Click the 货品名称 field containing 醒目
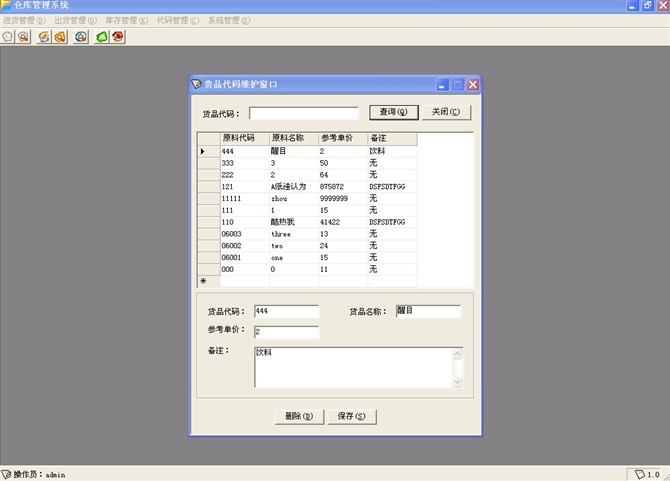The image size is (670, 481). pyautogui.click(x=428, y=311)
